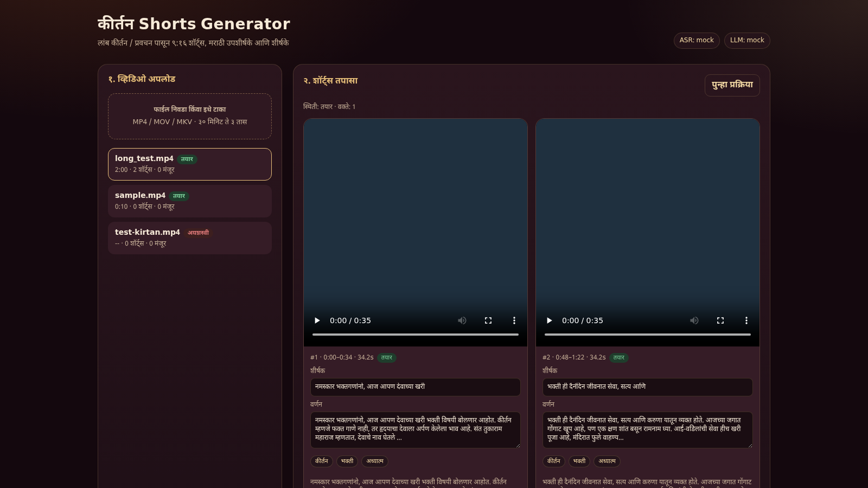Play the second short video #2
The width and height of the screenshot is (868, 488).
pos(550,320)
